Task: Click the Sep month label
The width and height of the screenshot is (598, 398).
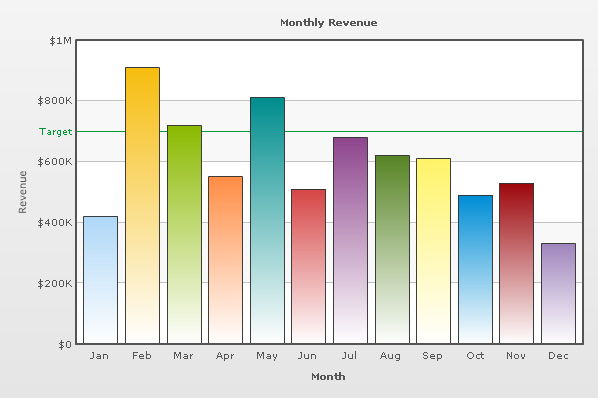Action: point(432,356)
